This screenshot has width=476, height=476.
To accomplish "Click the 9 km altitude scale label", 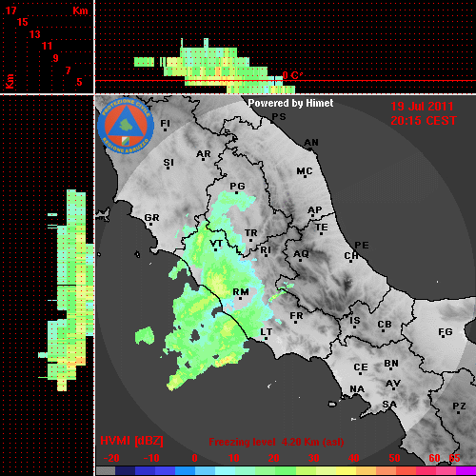I will pos(55,58).
